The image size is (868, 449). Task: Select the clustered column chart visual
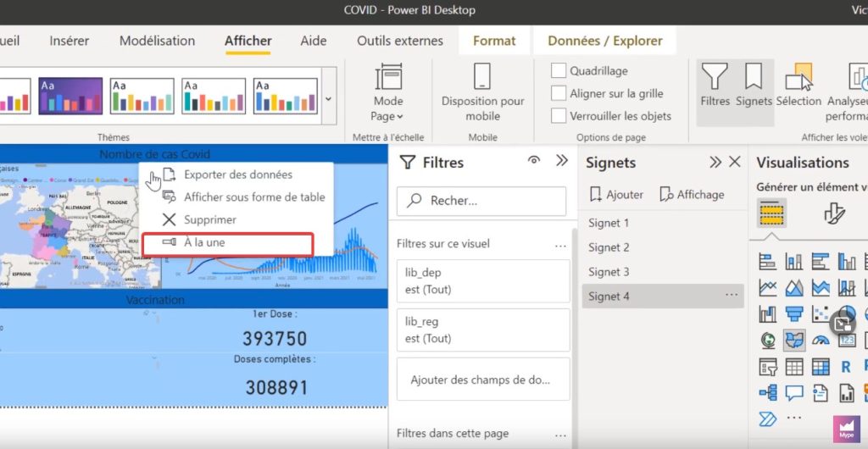point(847,261)
